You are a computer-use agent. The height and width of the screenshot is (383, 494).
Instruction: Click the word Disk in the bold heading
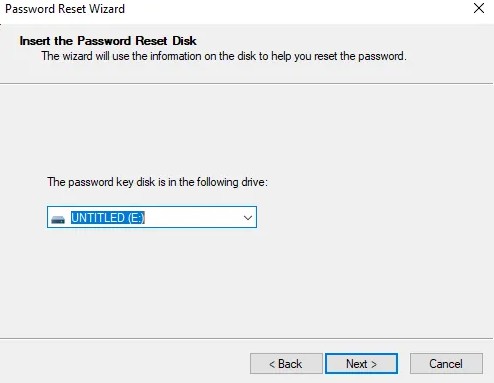pos(184,41)
